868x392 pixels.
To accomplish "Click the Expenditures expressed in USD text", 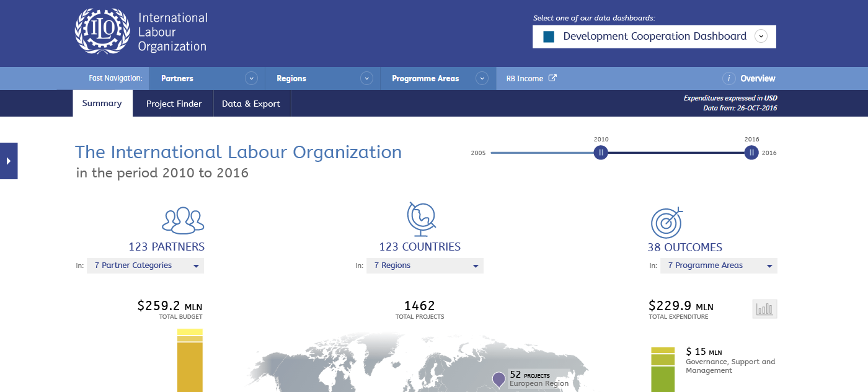I will tap(730, 98).
